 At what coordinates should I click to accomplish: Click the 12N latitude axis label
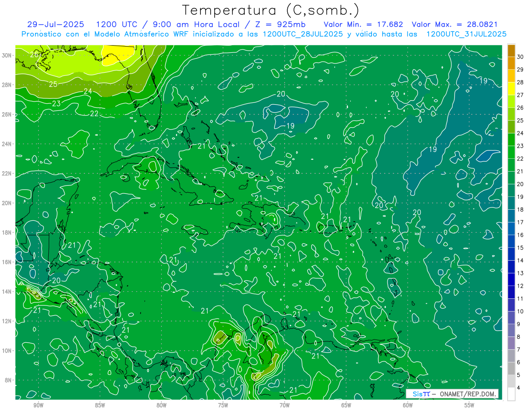pyautogui.click(x=7, y=321)
